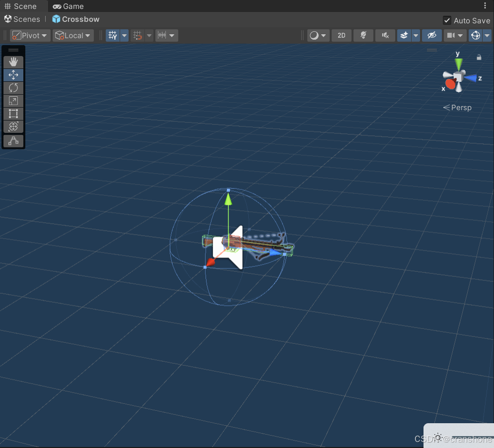Screen dimensions: 494x448
Task: Toggle 2D view mode
Action: pos(342,36)
